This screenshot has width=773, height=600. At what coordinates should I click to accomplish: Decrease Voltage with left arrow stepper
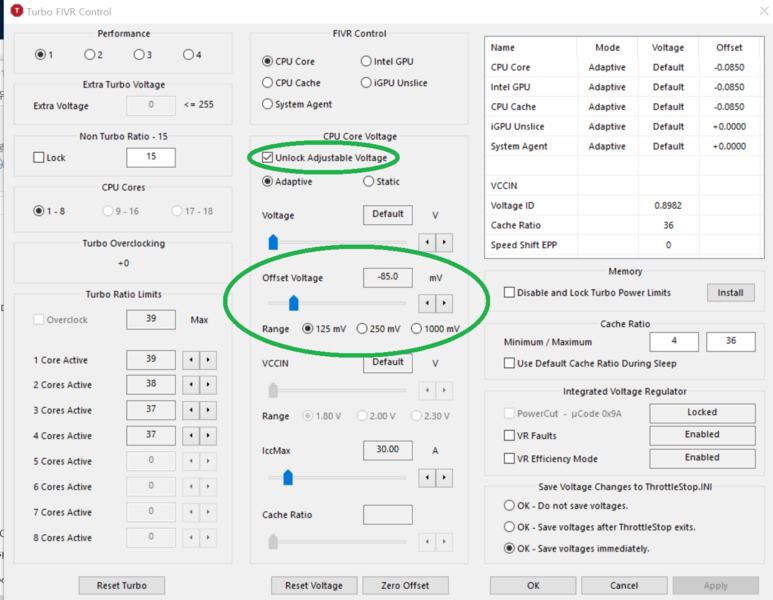click(427, 242)
